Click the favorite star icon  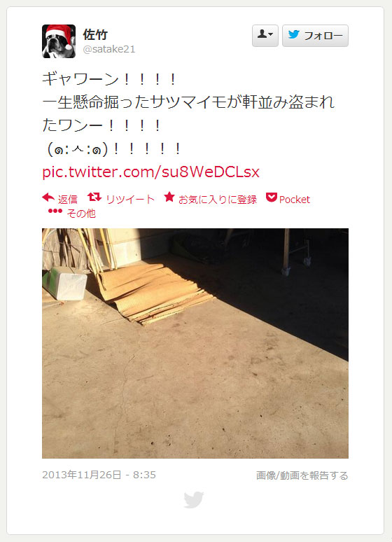point(169,197)
